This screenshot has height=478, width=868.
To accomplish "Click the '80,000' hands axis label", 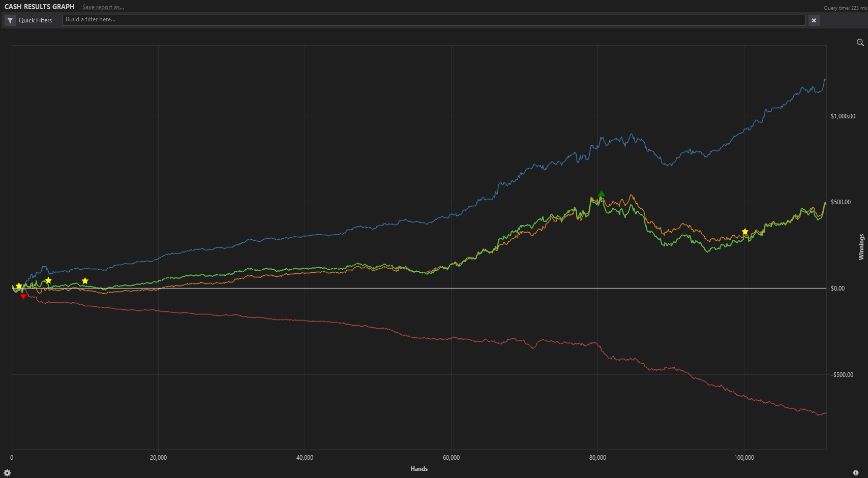I will point(597,458).
